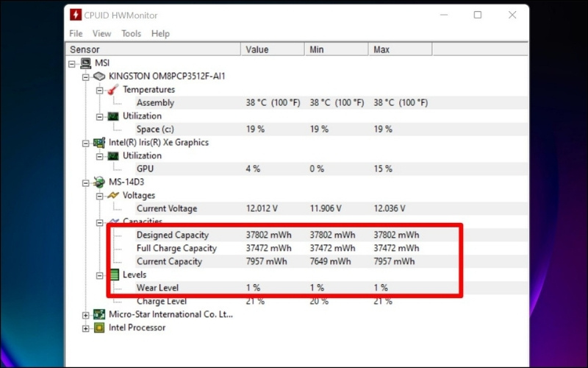Select the Voltages label
The image size is (588, 368).
(x=139, y=195)
